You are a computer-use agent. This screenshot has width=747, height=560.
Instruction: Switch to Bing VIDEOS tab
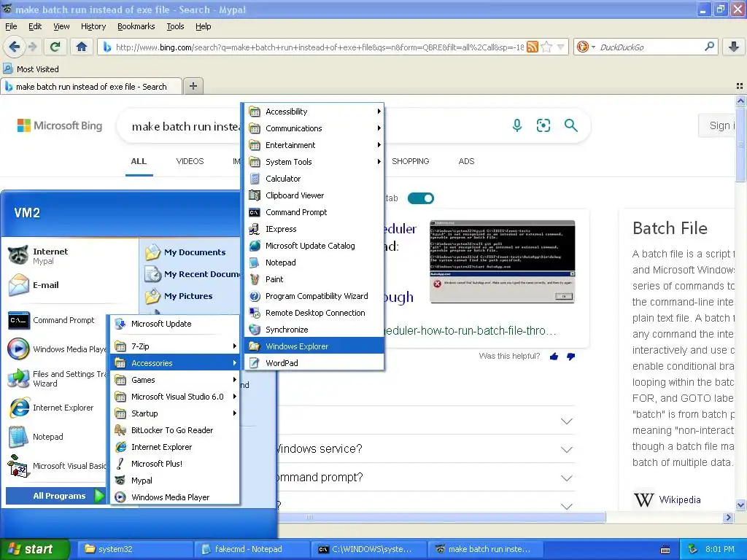click(x=190, y=161)
